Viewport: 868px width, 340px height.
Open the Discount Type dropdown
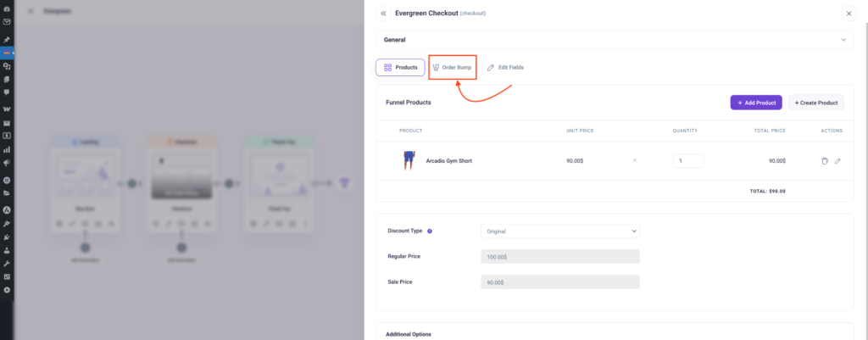pos(559,231)
